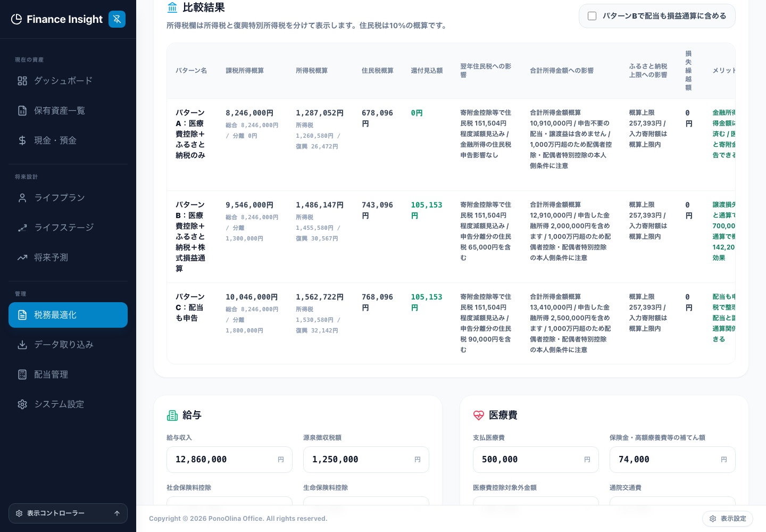Click the 合計所得金額への影響 column header

(x=562, y=71)
